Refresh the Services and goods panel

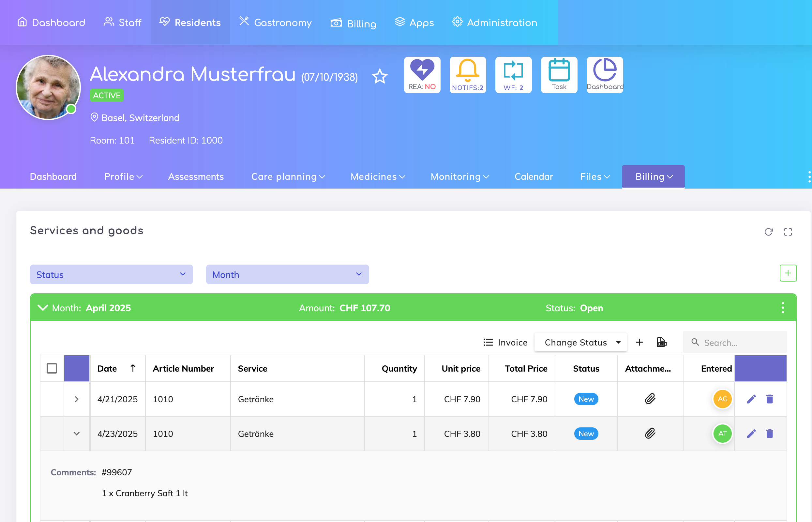click(x=768, y=232)
